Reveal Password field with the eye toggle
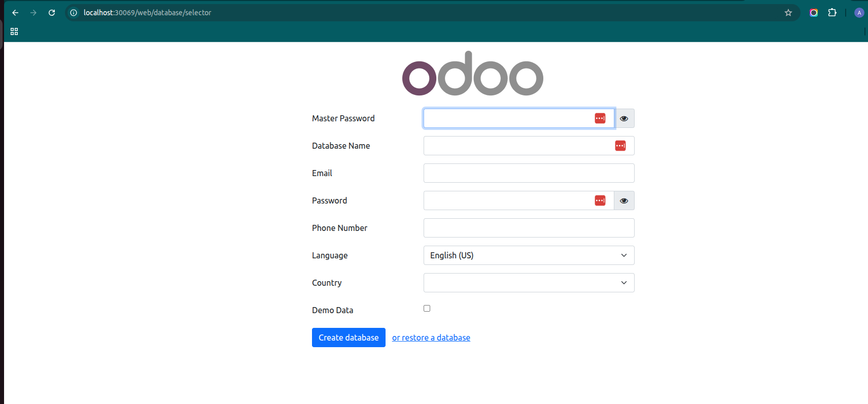The image size is (868, 404). [624, 200]
